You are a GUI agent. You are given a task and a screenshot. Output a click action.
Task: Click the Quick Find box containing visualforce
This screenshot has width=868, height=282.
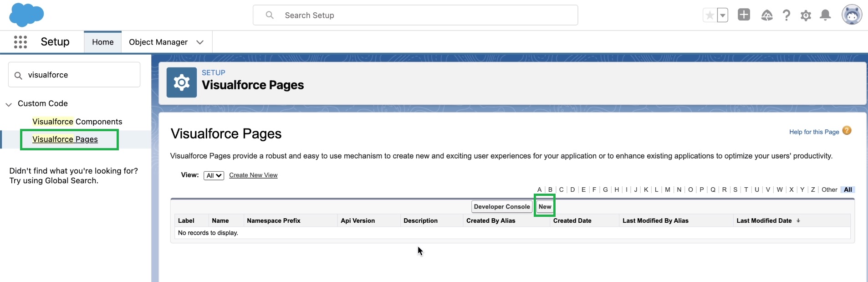click(x=74, y=75)
